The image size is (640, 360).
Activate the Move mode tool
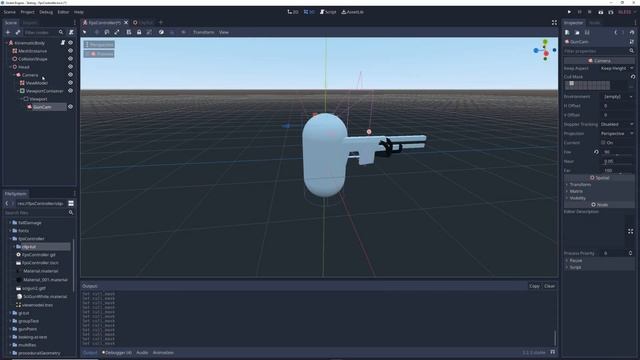pos(97,32)
